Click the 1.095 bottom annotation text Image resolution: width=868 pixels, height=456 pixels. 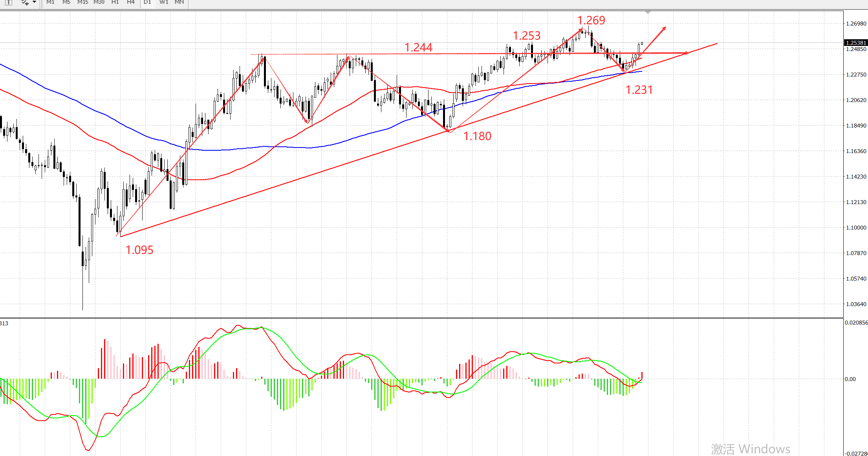[x=139, y=250]
